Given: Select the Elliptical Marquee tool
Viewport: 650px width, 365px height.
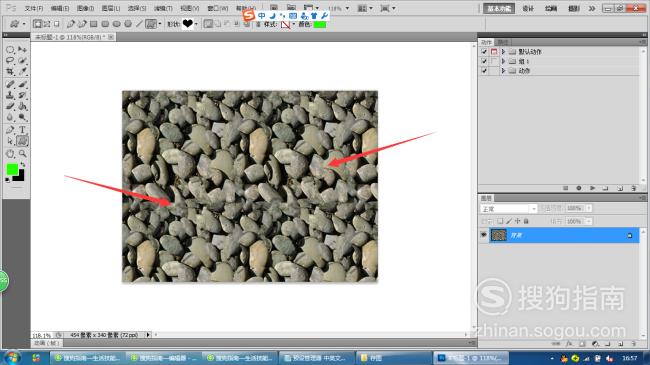Looking at the screenshot, I should pyautogui.click(x=10, y=50).
